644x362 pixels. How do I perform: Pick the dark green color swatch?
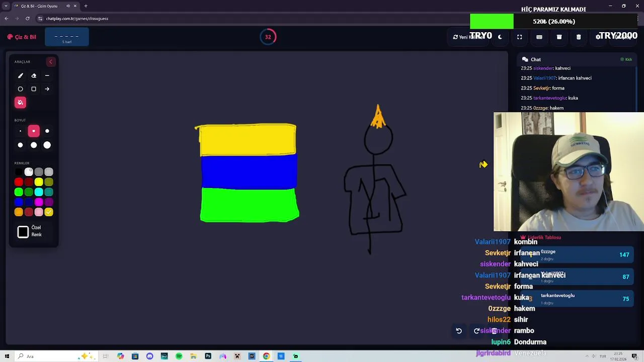tap(29, 192)
